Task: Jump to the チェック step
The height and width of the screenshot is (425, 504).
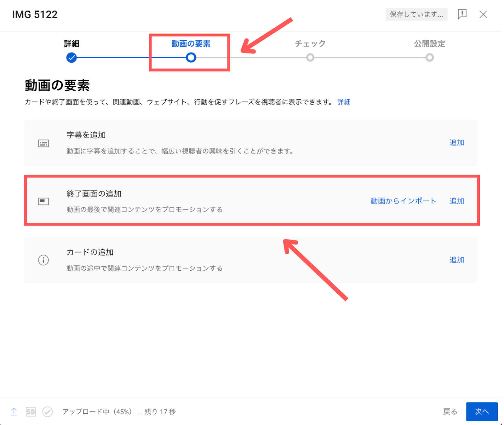Action: coord(310,44)
